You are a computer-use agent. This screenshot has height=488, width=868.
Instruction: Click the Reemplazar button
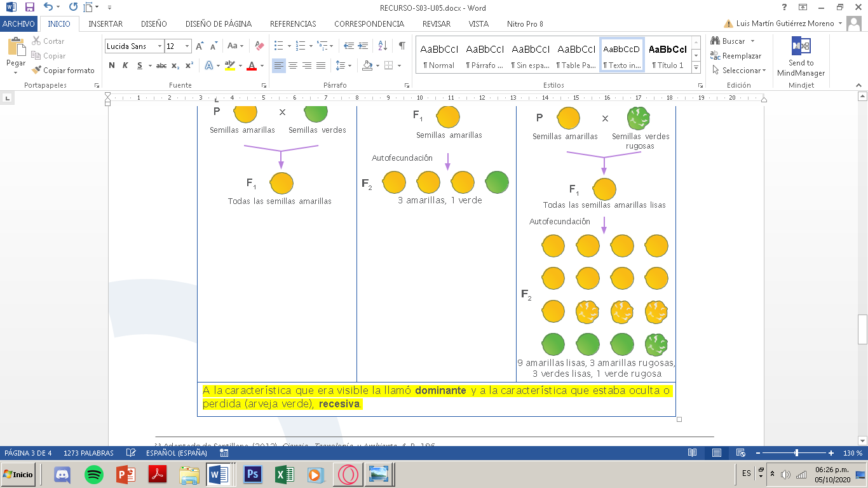click(736, 56)
